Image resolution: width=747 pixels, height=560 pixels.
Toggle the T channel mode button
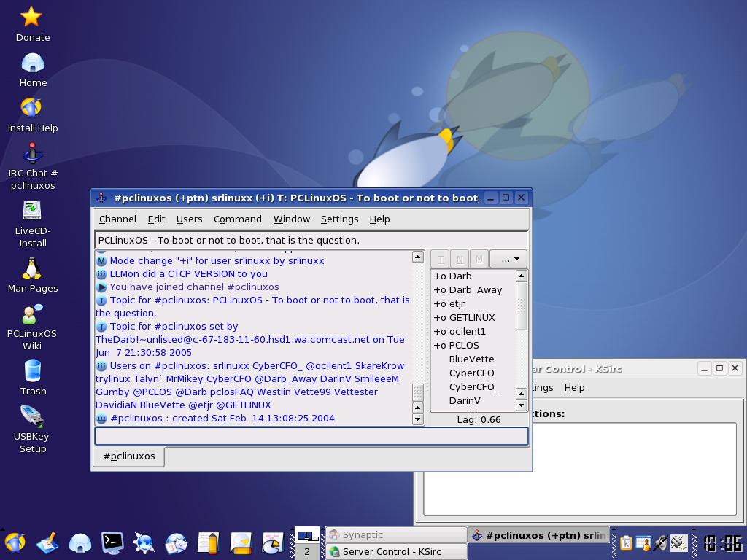440,259
